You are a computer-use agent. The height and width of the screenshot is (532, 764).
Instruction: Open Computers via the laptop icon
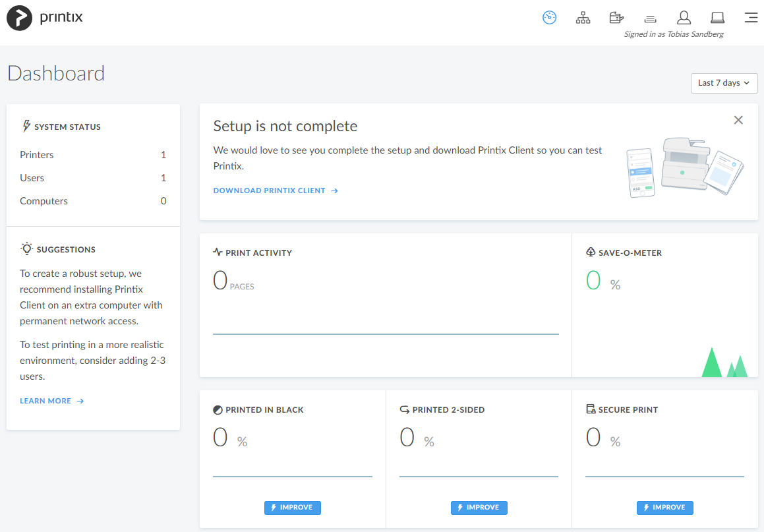717,18
